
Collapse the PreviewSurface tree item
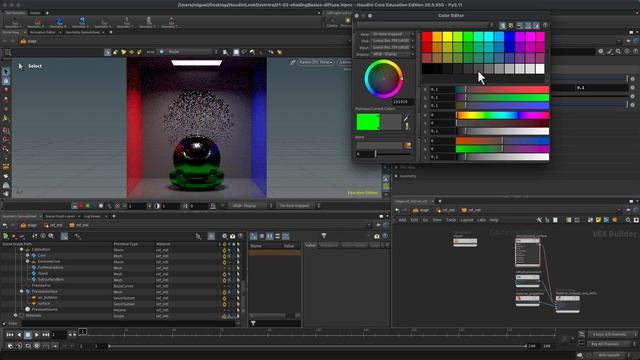[x=22, y=291]
